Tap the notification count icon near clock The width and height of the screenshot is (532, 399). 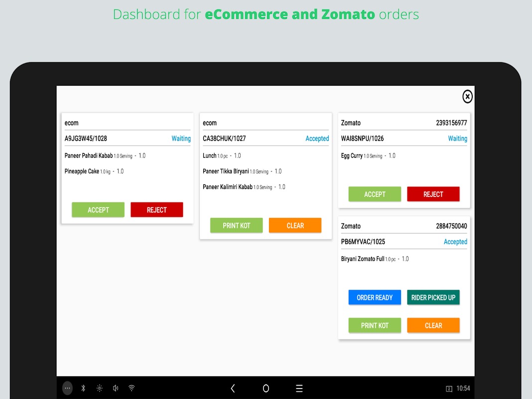pos(449,389)
